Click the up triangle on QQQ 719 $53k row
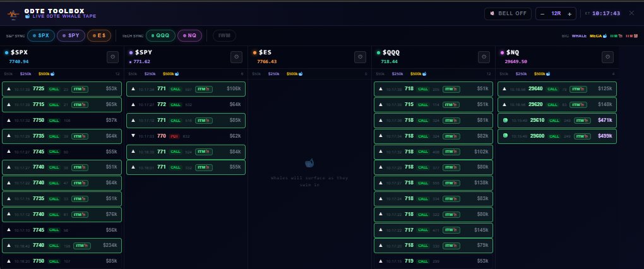 point(380,261)
